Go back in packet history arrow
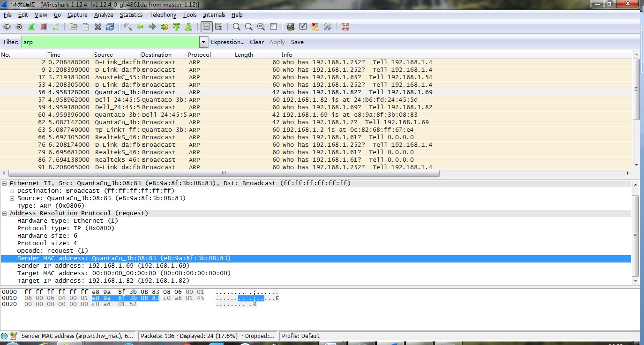644x345 pixels. click(140, 27)
